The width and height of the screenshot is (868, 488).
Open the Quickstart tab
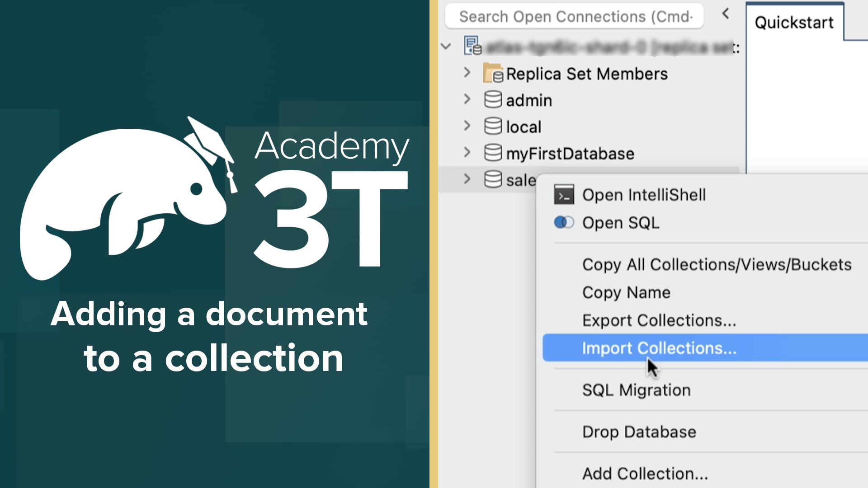pos(794,23)
